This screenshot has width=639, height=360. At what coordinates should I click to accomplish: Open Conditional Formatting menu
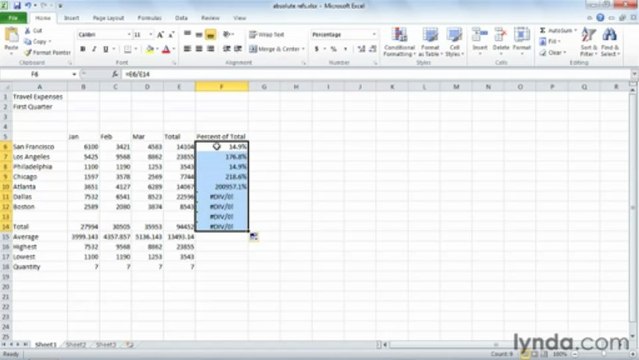[x=399, y=42]
